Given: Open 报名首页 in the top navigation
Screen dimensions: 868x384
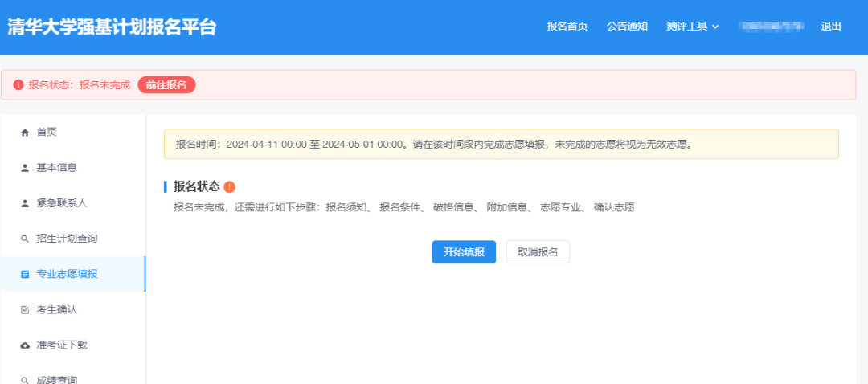Looking at the screenshot, I should [x=567, y=26].
